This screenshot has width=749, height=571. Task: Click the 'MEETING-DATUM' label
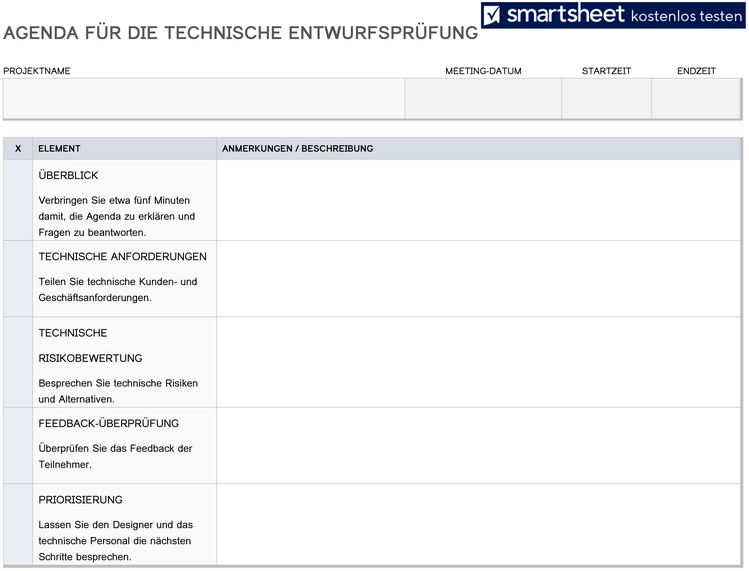pyautogui.click(x=483, y=71)
